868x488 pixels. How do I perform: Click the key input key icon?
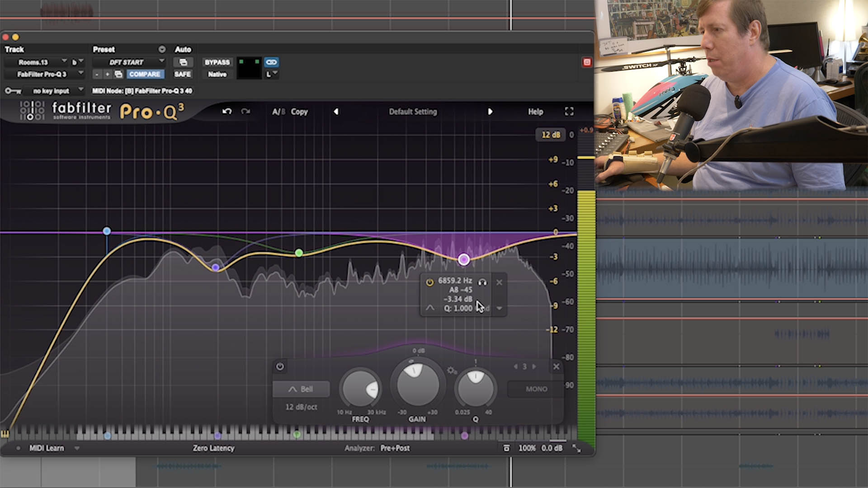tap(13, 91)
